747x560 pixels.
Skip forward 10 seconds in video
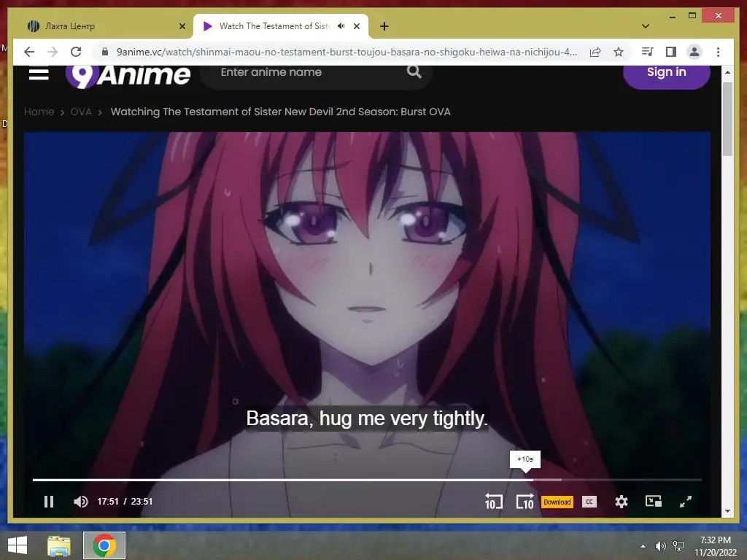tap(525, 502)
